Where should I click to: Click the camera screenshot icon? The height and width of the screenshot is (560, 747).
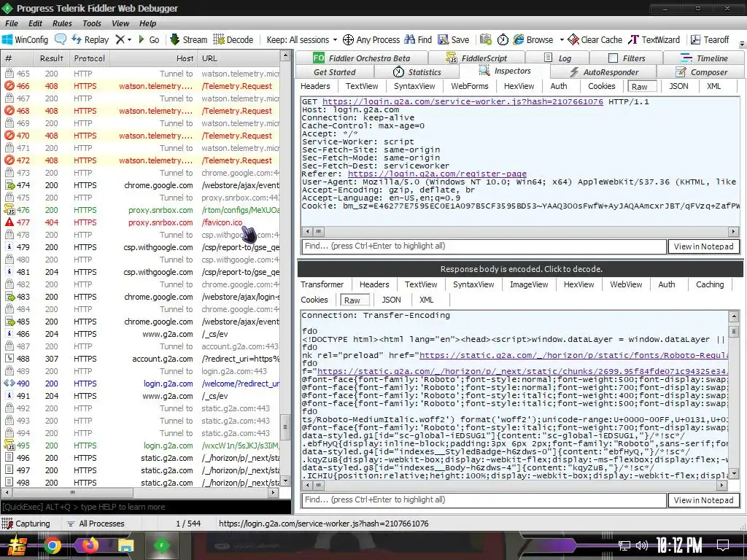pyautogui.click(x=485, y=39)
